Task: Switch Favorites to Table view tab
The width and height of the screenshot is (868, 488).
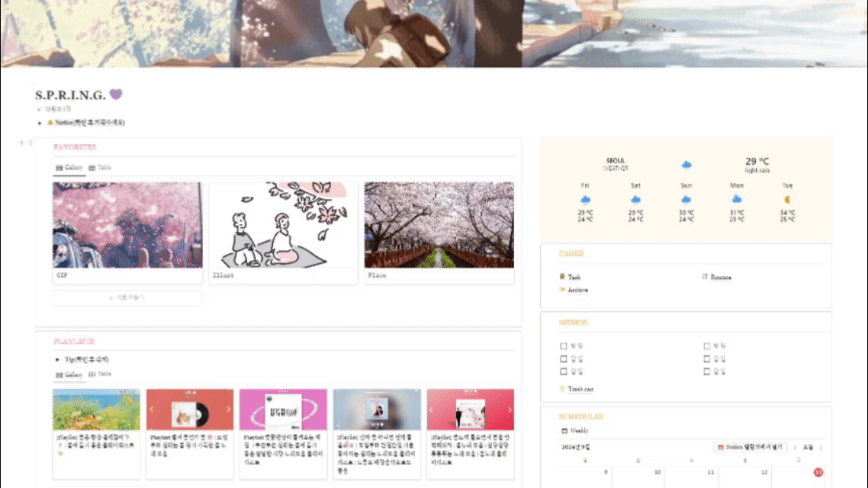Action: coord(100,168)
